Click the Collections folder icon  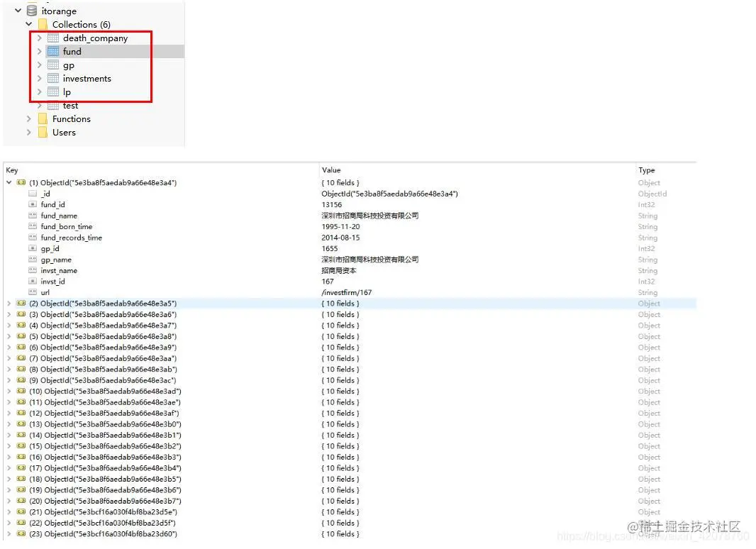[43, 24]
